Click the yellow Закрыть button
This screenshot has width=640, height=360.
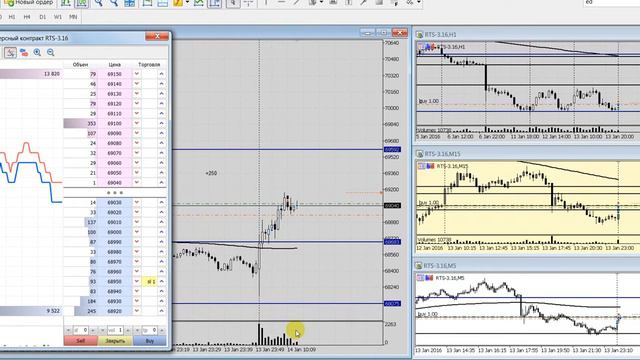(x=115, y=340)
